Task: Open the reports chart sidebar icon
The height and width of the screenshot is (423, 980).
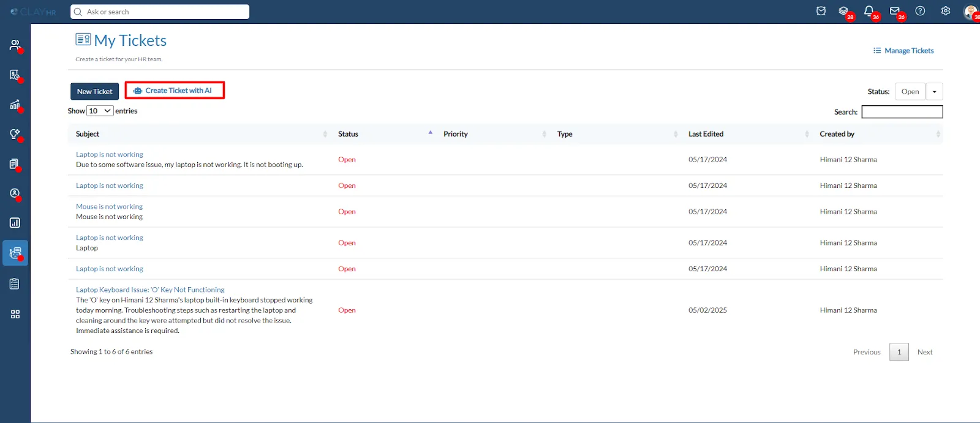Action: 15,223
